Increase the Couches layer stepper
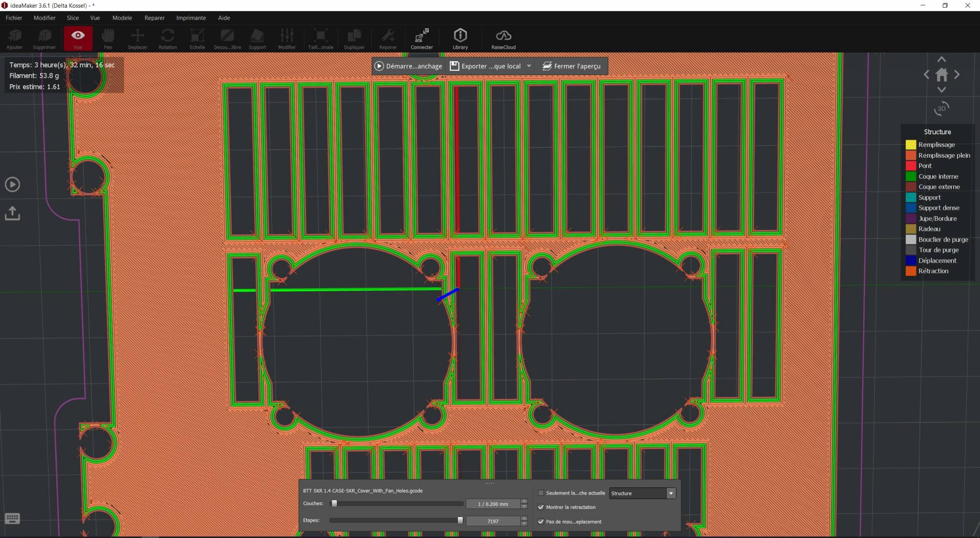 [x=524, y=501]
